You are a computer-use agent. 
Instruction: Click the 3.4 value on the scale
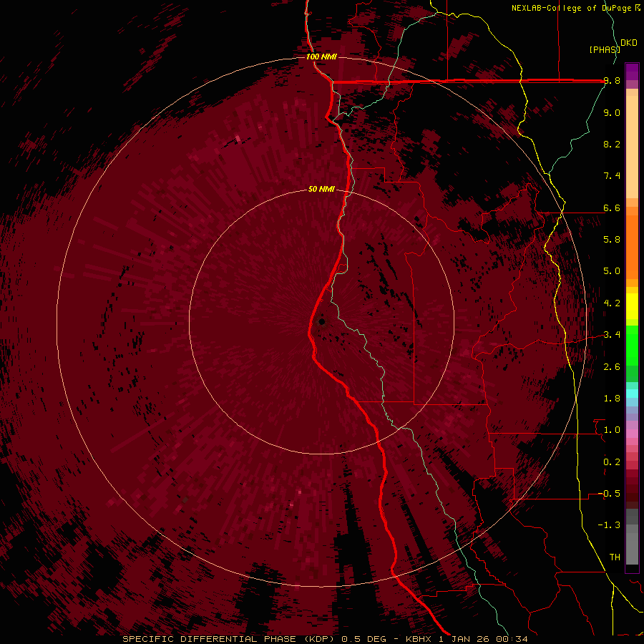[612, 335]
